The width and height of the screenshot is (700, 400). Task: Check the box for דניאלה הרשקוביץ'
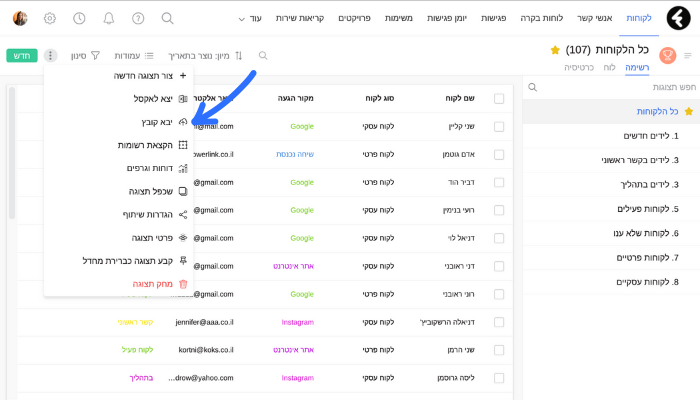(499, 322)
